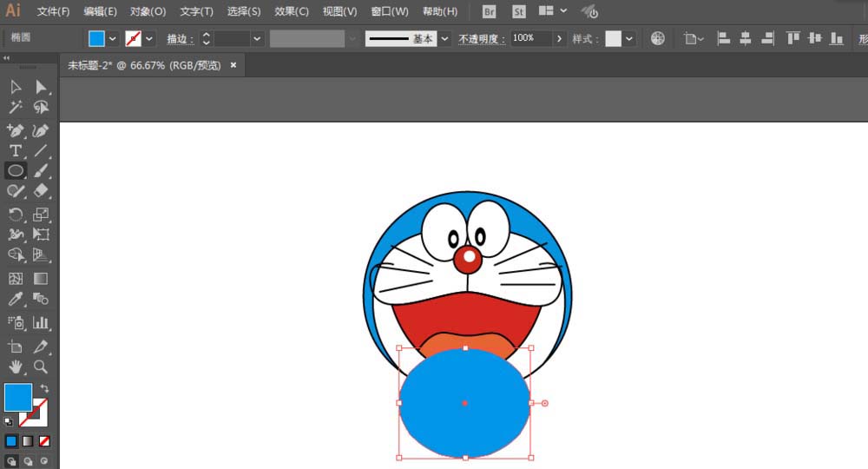Set paint mode to Color
The image size is (868, 469).
pos(11,441)
